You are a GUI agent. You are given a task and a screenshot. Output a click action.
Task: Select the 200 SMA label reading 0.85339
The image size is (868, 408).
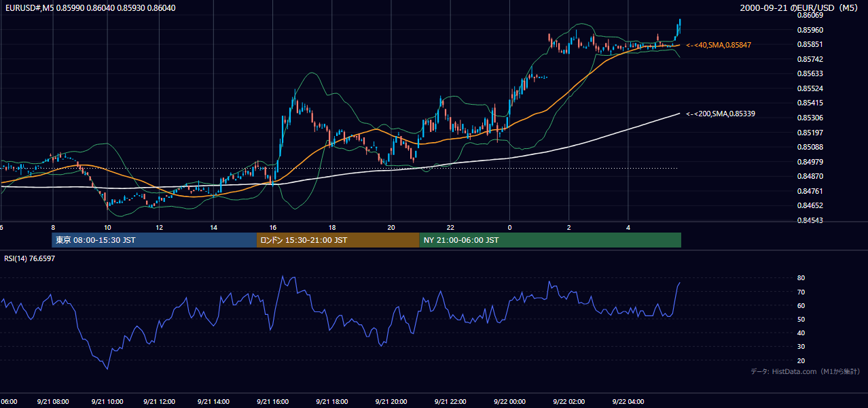[721, 114]
